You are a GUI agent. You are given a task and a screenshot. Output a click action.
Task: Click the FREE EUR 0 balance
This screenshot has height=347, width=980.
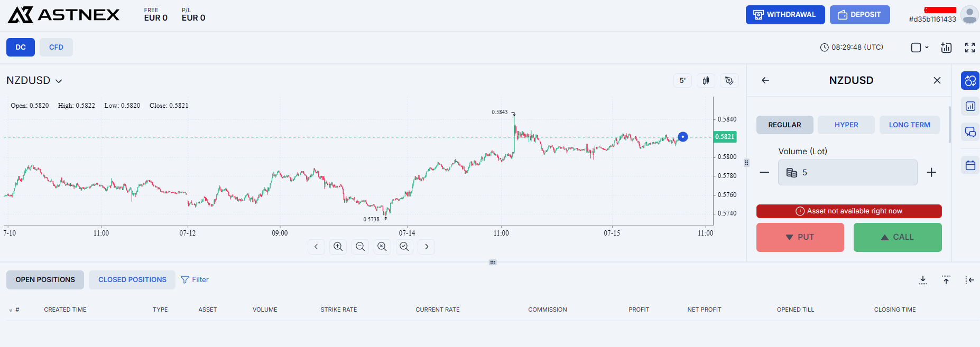156,15
